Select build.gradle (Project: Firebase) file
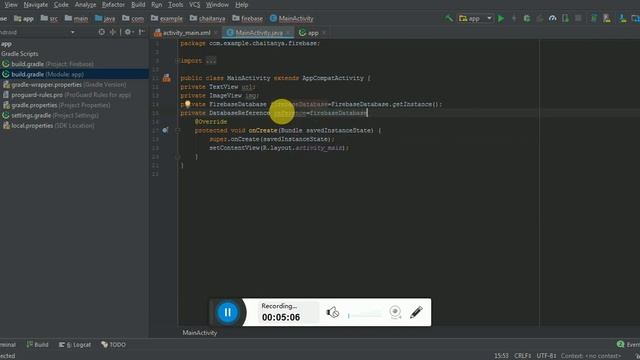 click(48, 64)
